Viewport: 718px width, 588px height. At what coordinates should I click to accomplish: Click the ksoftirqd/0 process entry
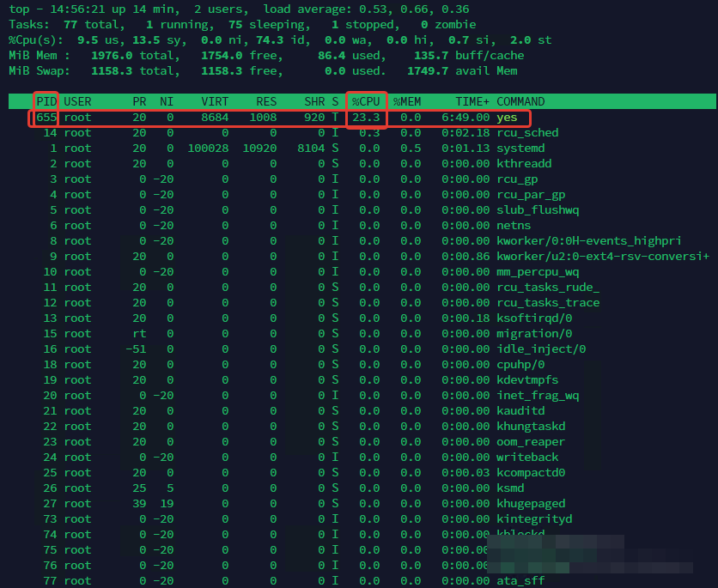pyautogui.click(x=534, y=318)
